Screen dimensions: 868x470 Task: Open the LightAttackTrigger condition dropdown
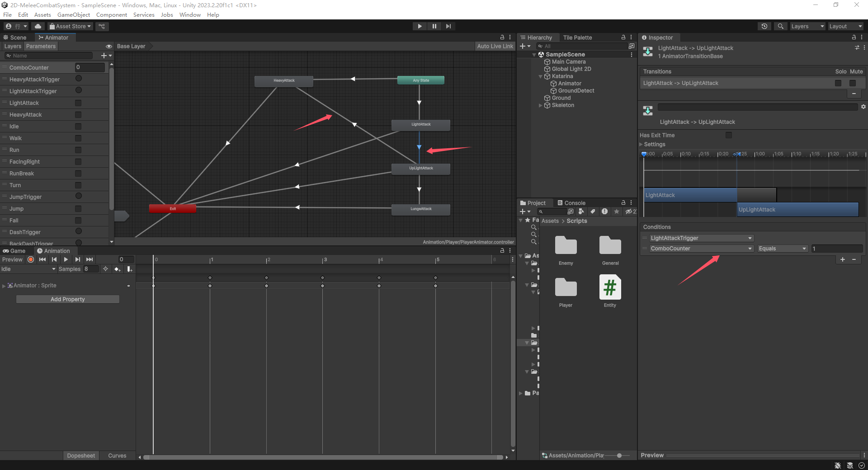click(x=701, y=238)
